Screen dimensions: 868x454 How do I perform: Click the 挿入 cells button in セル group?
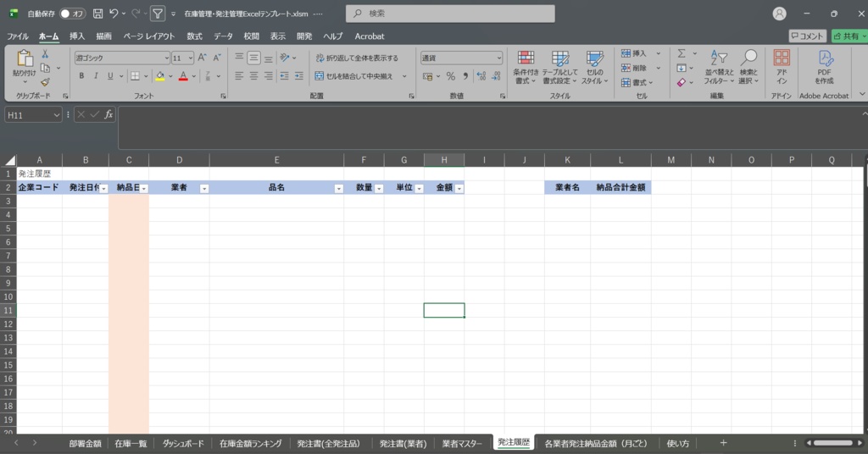(634, 53)
